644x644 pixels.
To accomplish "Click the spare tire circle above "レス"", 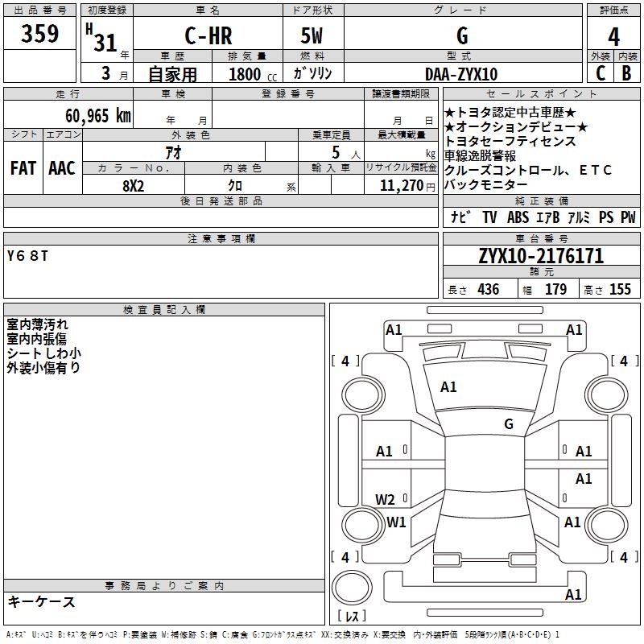I will tap(352, 588).
